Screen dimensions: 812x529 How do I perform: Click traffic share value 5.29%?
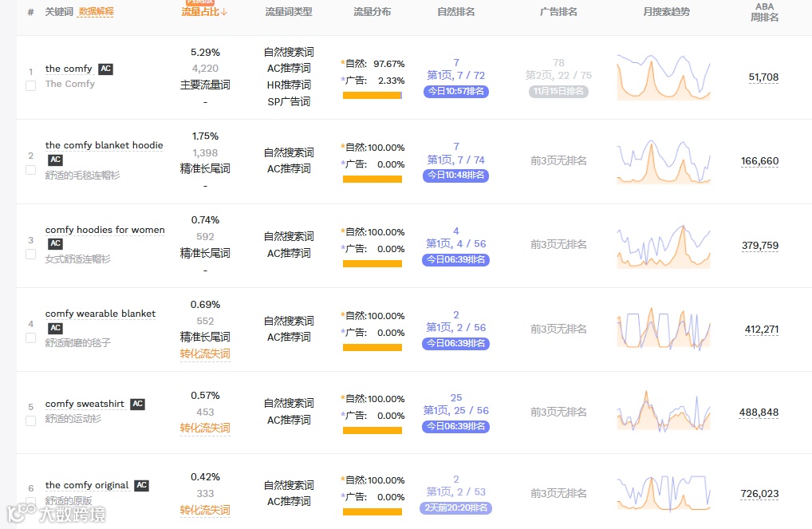[x=205, y=53]
